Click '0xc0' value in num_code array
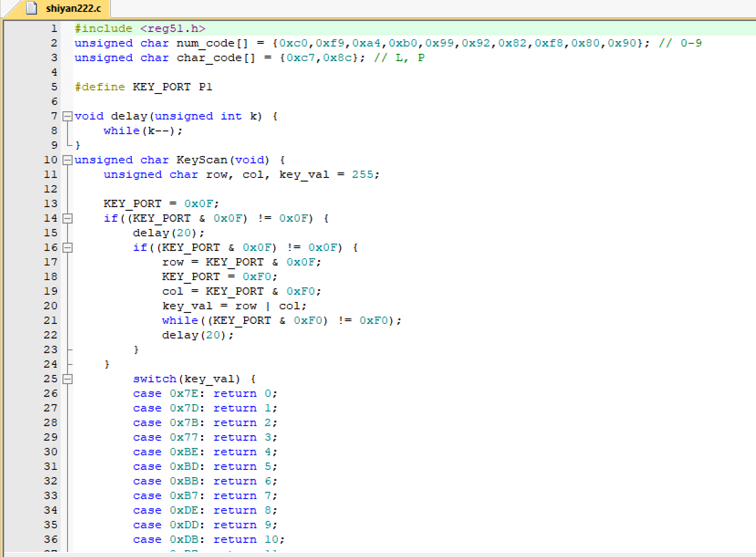Image resolution: width=756 pixels, height=557 pixels. [293, 43]
